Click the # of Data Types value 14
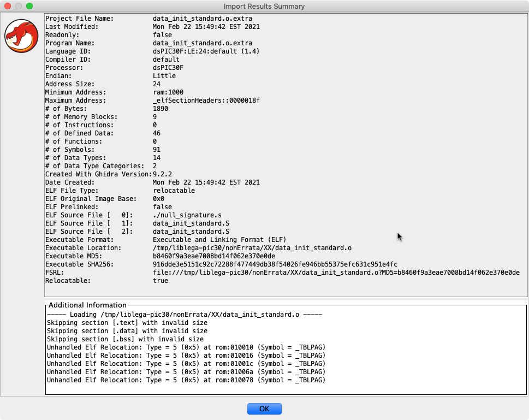This screenshot has width=529, height=420. [157, 158]
